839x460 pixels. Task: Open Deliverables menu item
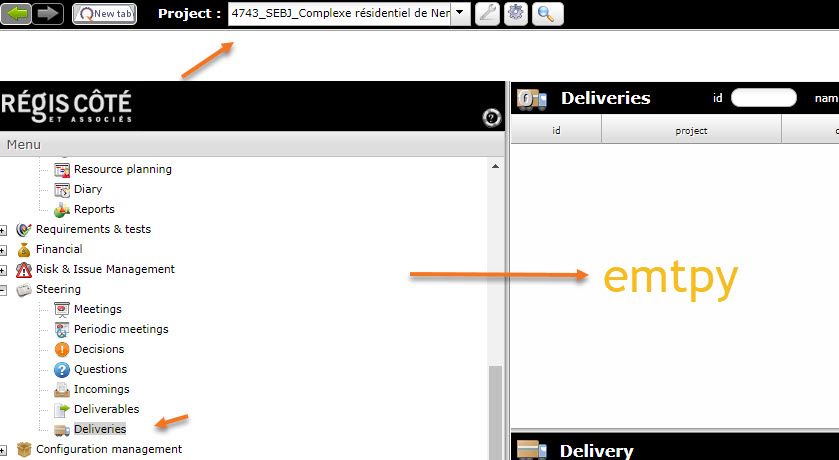coord(106,409)
